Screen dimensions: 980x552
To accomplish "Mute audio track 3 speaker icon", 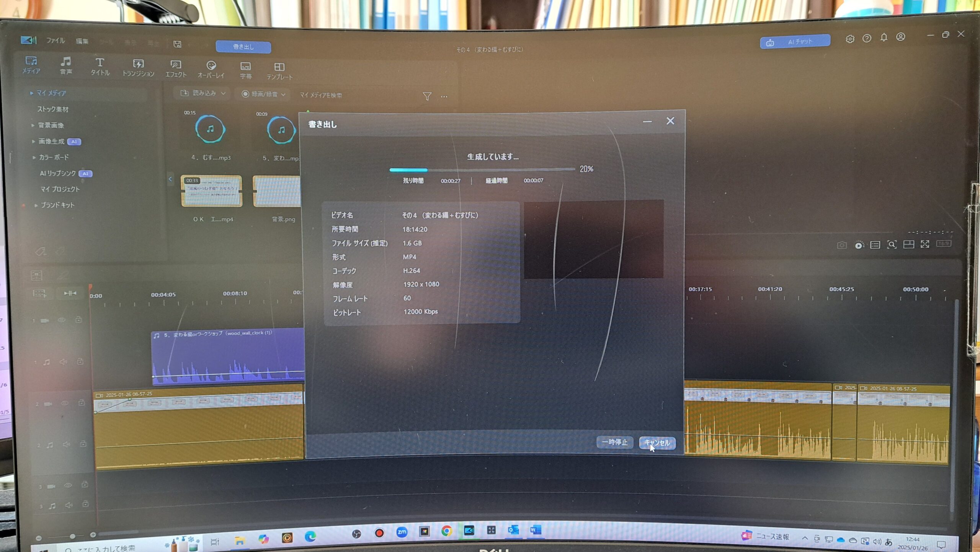I will (x=69, y=505).
